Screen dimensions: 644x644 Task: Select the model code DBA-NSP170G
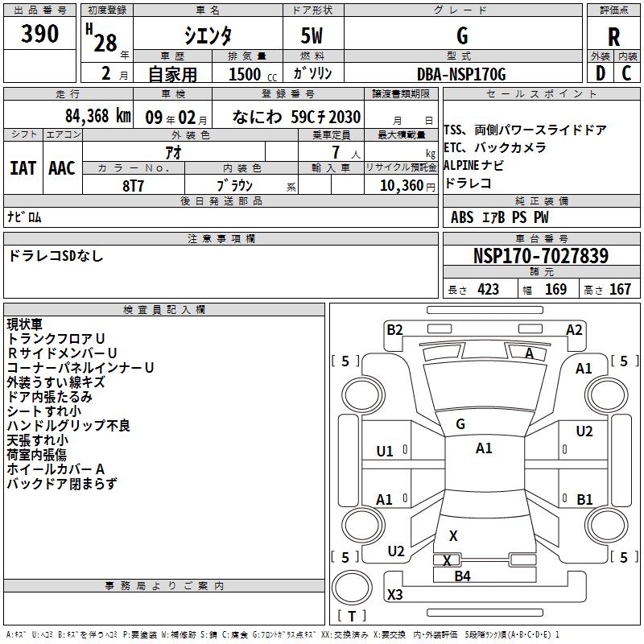461,74
